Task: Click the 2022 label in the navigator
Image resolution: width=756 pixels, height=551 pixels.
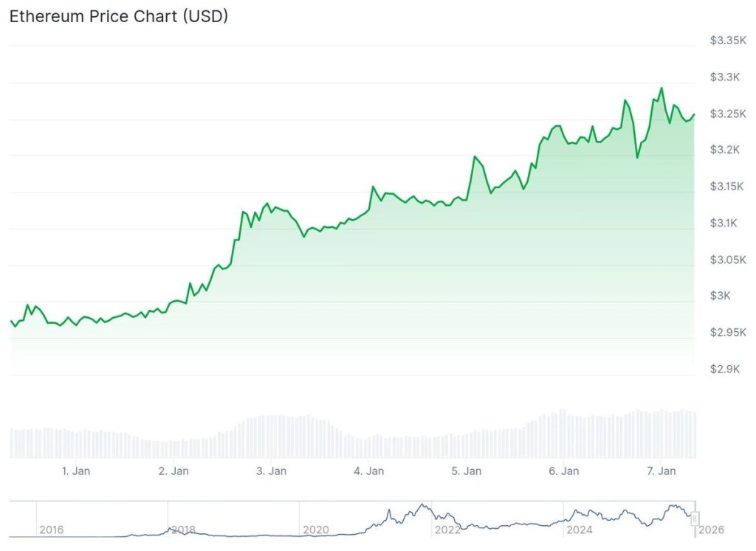Action: (447, 530)
